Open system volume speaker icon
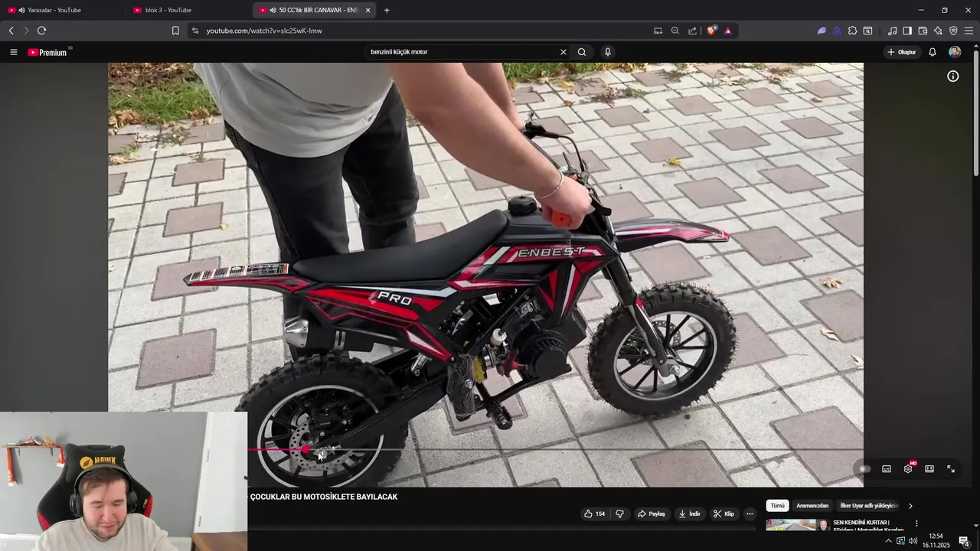Viewport: 980px width, 551px height. [x=913, y=541]
